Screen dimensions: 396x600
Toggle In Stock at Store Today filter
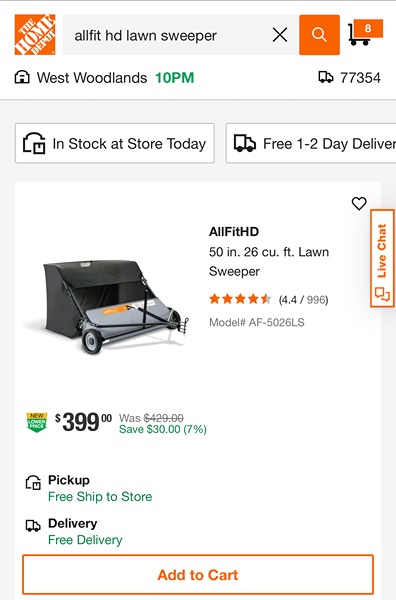(114, 143)
